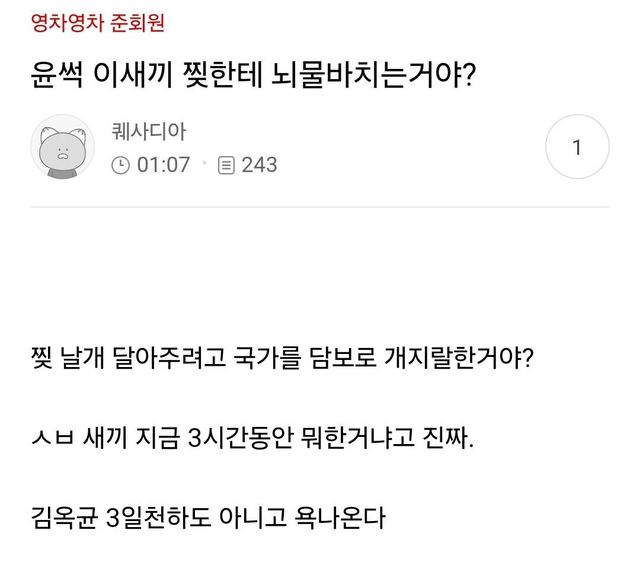This screenshot has width=640, height=564.
Task: Click the 243 view count number
Action: point(259,165)
